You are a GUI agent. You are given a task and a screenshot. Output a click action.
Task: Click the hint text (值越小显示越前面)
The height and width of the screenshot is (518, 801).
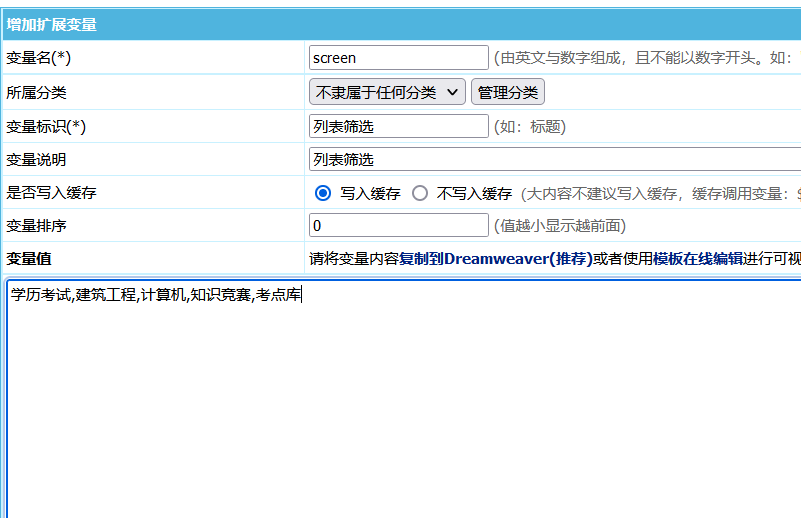coord(560,225)
